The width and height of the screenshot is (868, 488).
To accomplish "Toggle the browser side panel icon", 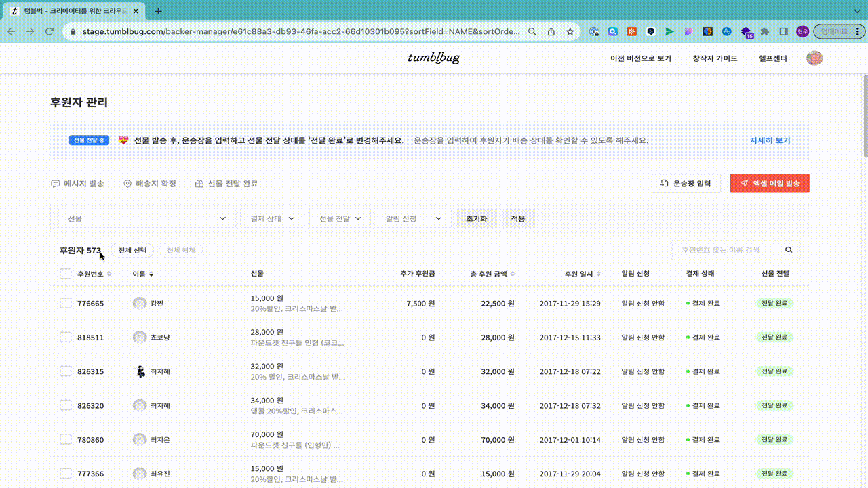I will (784, 31).
